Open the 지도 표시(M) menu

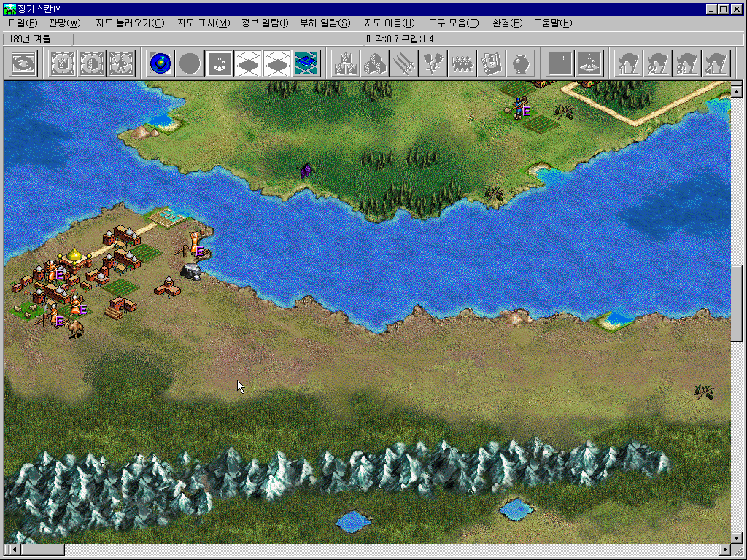[204, 23]
